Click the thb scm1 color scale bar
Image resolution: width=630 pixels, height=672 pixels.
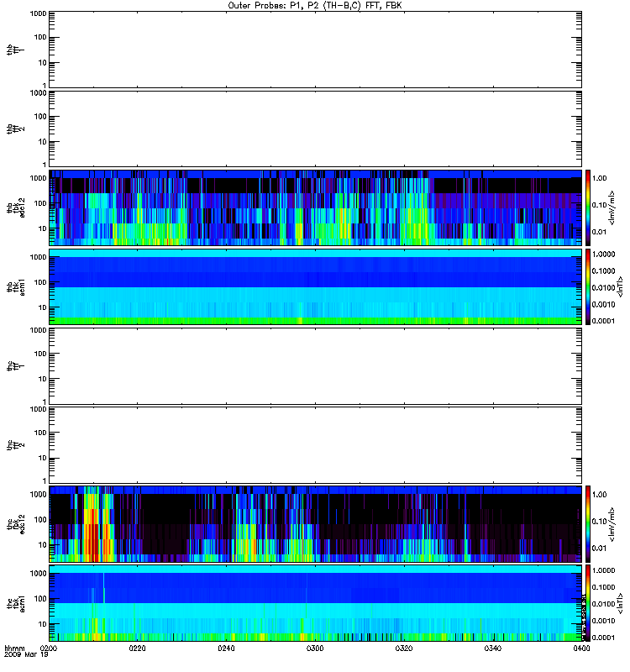(588, 286)
